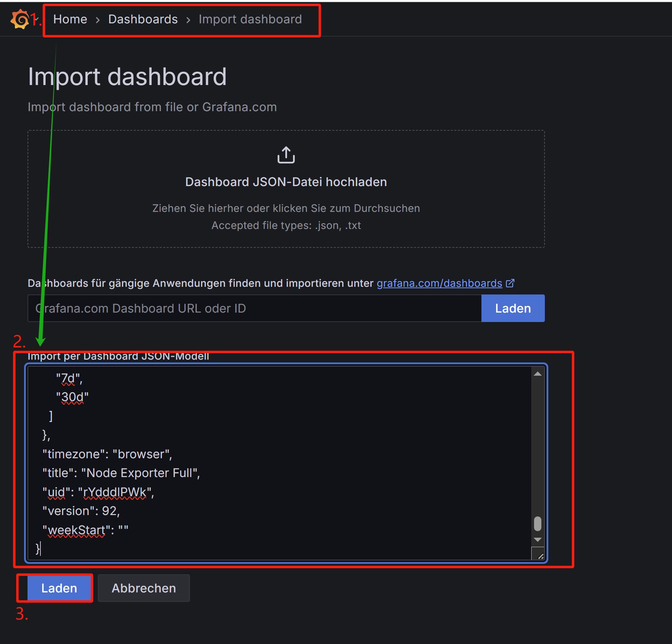Click the Import dashboard breadcrumb

tap(250, 19)
